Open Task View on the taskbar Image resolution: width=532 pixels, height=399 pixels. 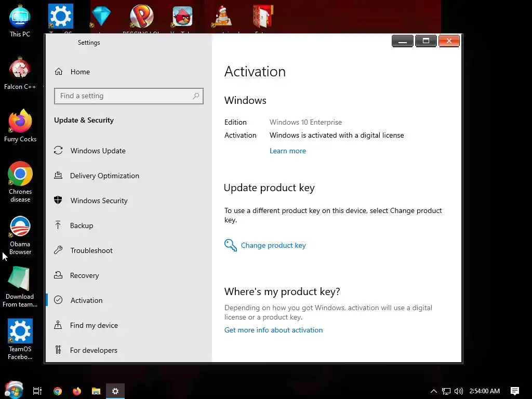(37, 391)
